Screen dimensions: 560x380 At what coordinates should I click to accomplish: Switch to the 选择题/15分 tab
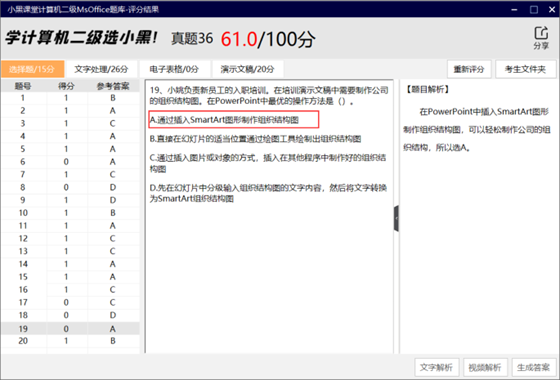(x=32, y=69)
